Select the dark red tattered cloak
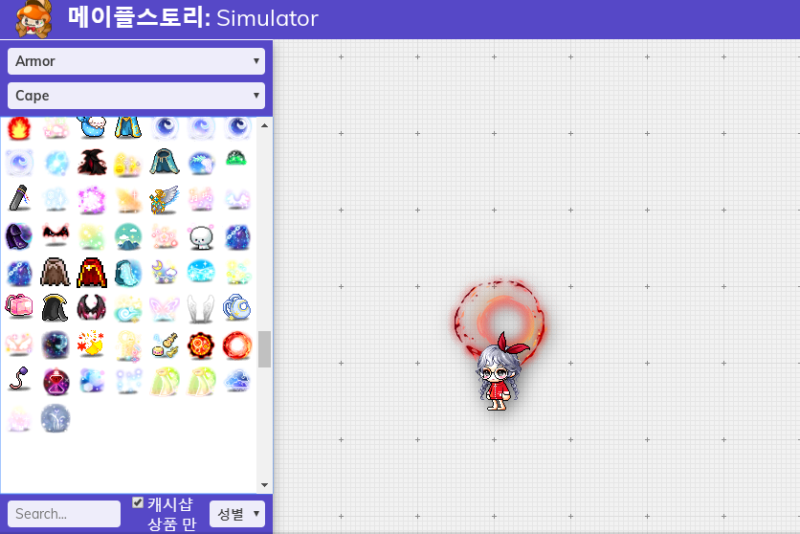The image size is (800, 534). coord(92,162)
